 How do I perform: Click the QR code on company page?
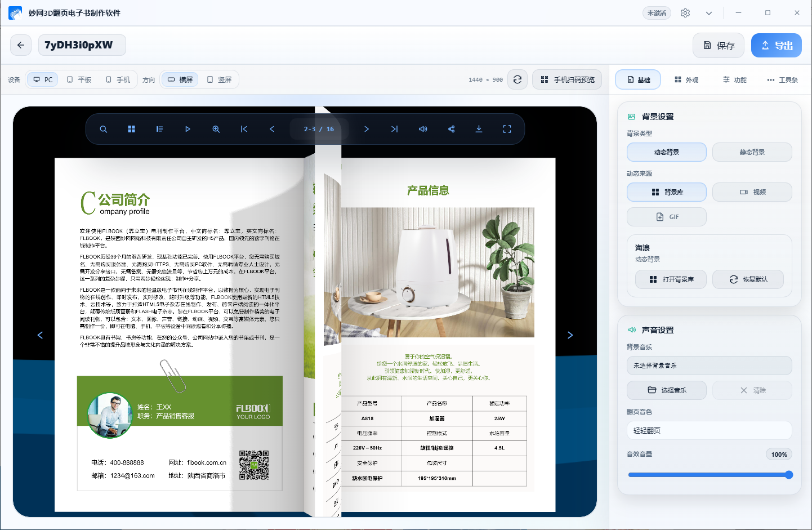click(254, 465)
